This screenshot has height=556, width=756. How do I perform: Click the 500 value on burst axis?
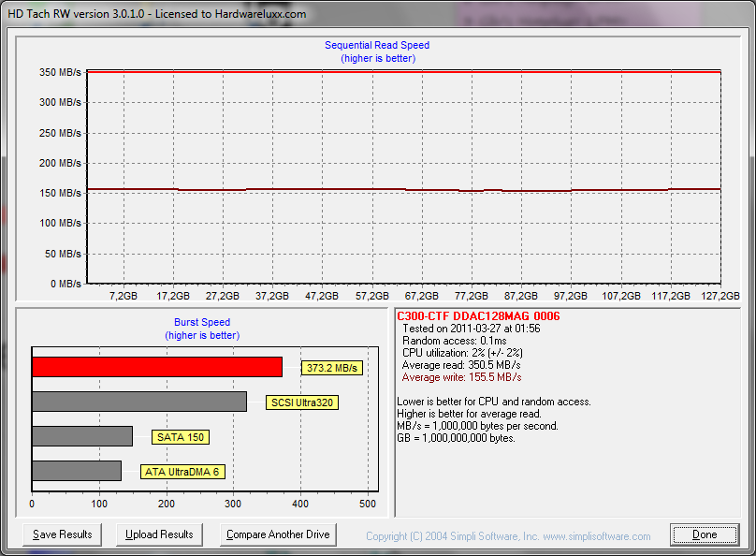tap(368, 504)
